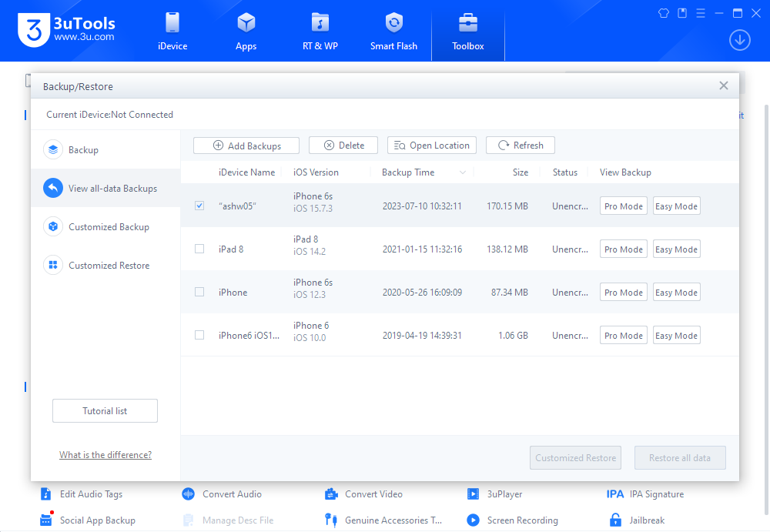Image resolution: width=770 pixels, height=532 pixels.
Task: Launch 3uPlayer tool
Action: (494, 494)
